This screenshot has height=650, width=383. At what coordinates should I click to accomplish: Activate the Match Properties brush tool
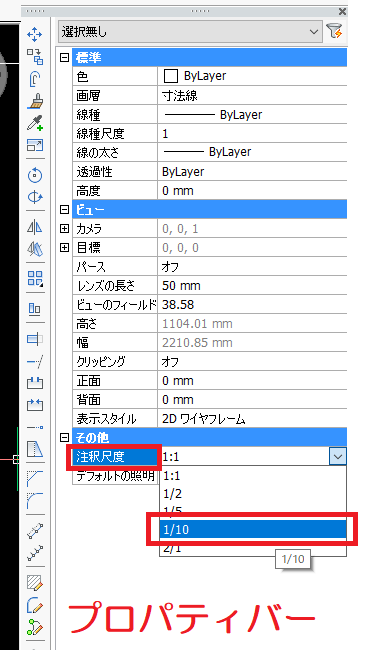(35, 101)
